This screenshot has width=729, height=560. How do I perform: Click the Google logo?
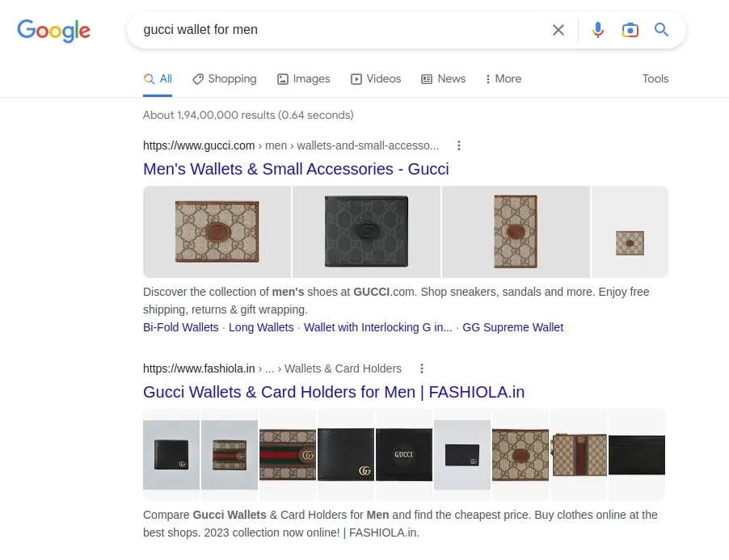pos(54,31)
